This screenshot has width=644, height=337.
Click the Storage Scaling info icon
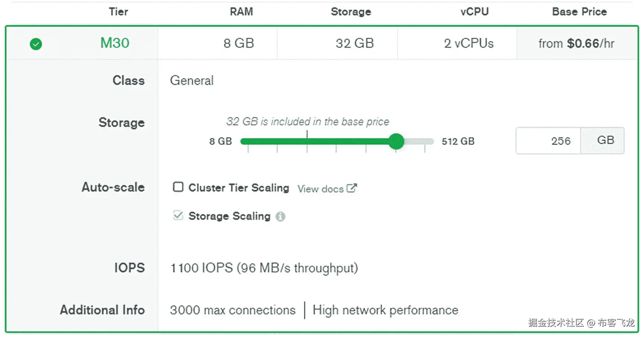click(280, 216)
